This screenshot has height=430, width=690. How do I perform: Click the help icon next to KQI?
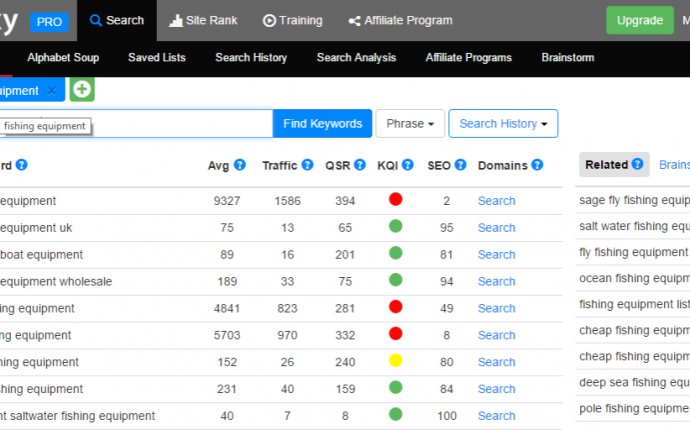click(x=407, y=165)
